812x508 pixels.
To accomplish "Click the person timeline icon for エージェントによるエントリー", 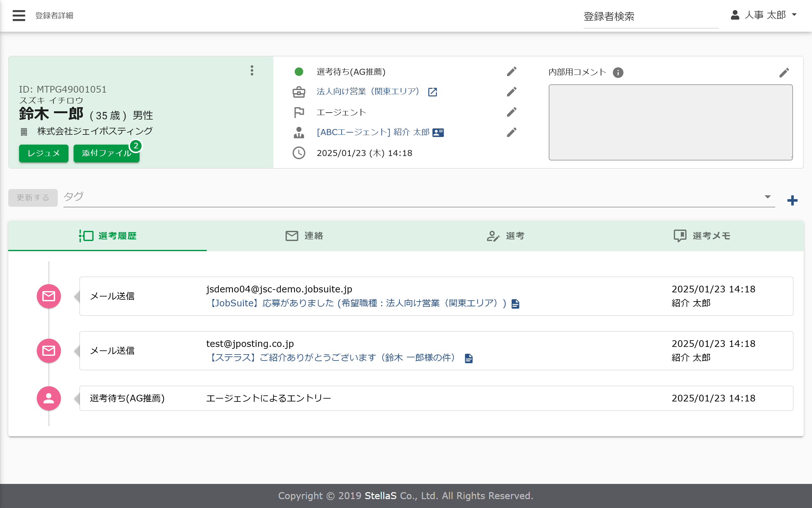I will [49, 398].
